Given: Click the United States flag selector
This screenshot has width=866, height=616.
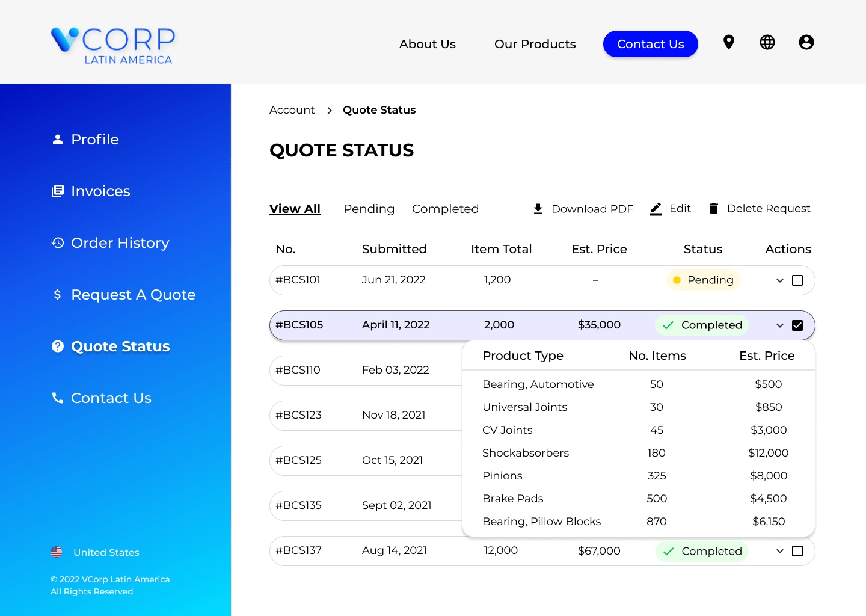Looking at the screenshot, I should (57, 552).
